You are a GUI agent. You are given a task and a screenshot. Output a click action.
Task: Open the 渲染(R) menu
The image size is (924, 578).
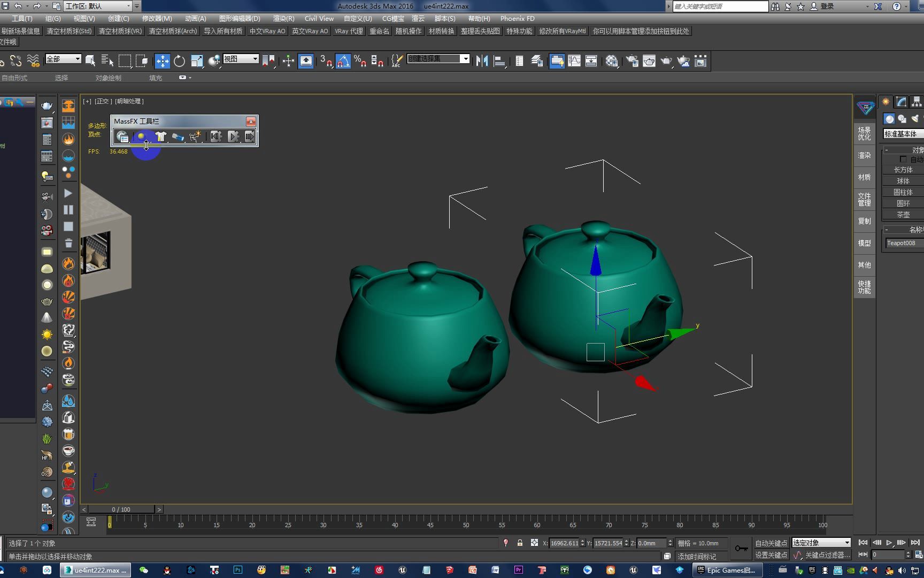coord(283,18)
